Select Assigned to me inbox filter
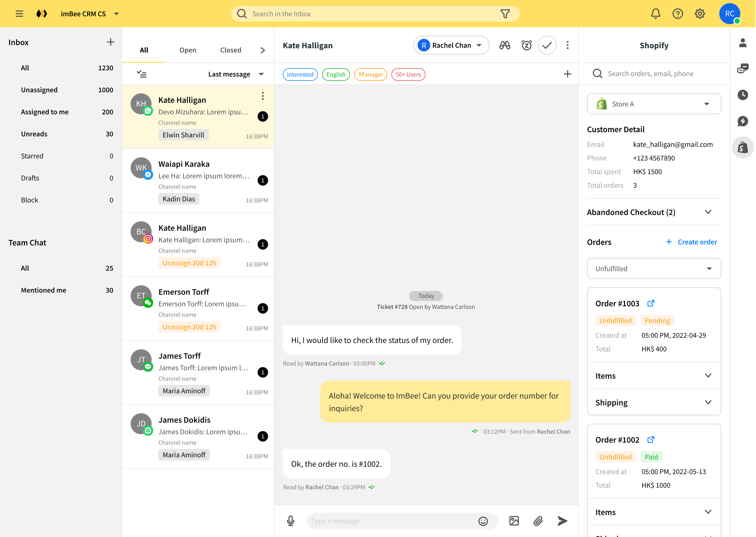This screenshot has width=756, height=537. pyautogui.click(x=45, y=112)
